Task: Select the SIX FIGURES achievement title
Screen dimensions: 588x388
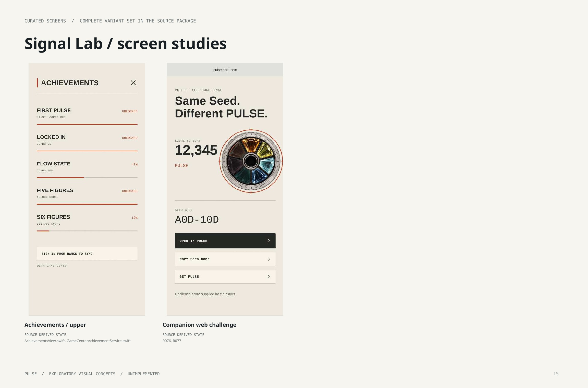Action: (53, 217)
